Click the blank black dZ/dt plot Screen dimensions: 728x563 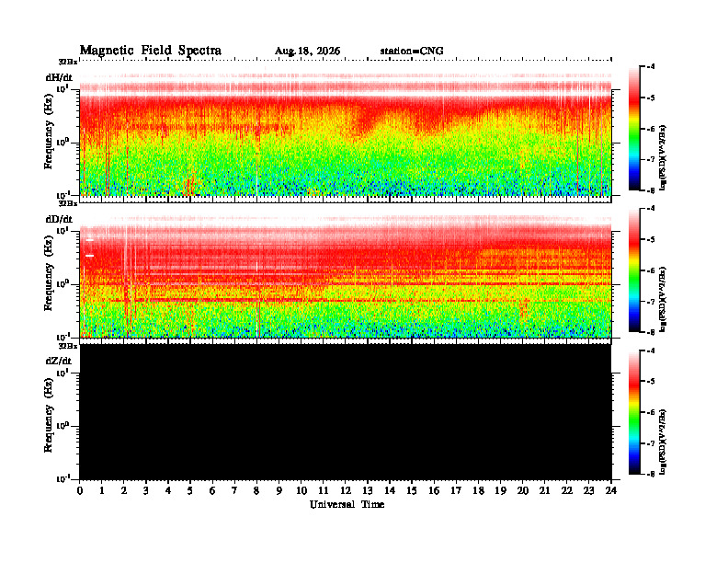(346, 412)
